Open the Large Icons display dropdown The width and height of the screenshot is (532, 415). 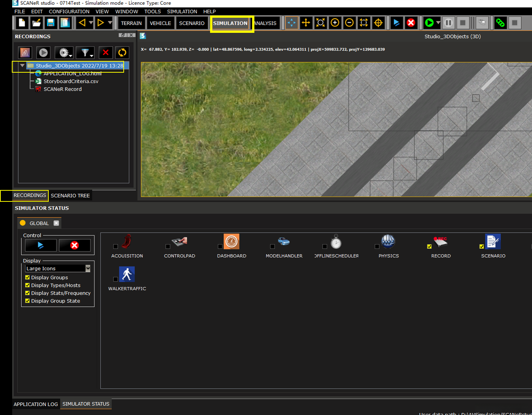(88, 269)
